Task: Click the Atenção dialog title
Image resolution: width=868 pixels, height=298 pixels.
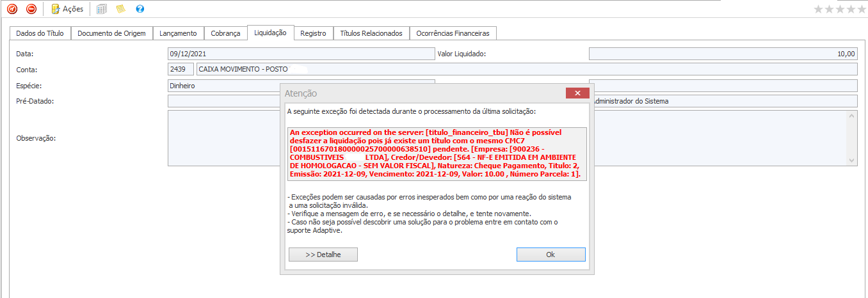Action: (x=301, y=93)
